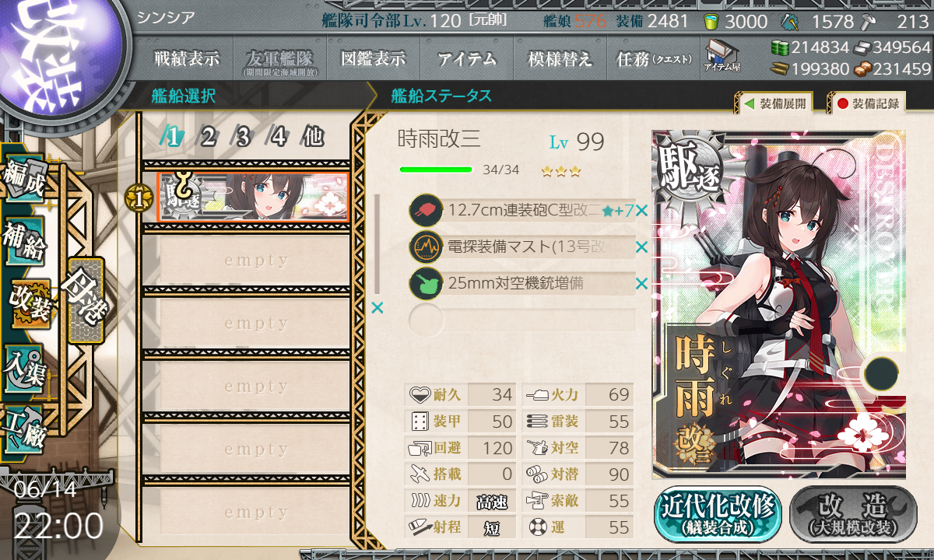Switch to fleet tab 2
The height and width of the screenshot is (560, 934).
208,137
